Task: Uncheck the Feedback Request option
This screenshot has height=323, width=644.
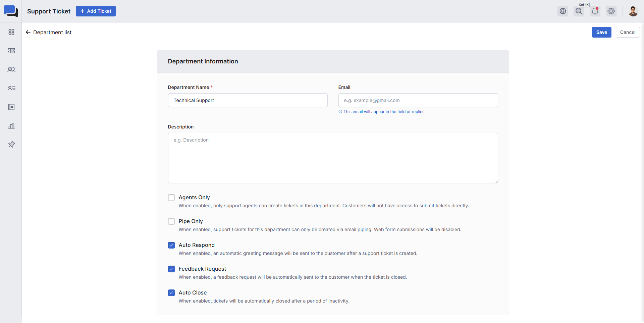Action: pos(171,269)
